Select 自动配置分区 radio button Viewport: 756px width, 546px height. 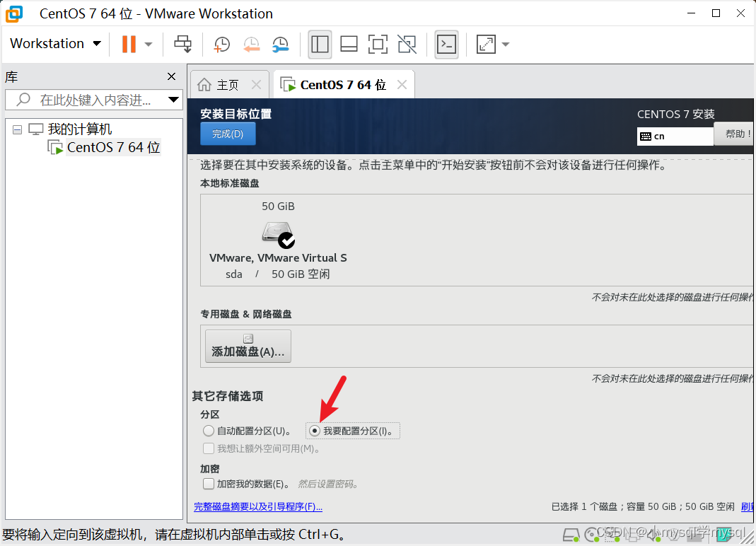coord(209,431)
